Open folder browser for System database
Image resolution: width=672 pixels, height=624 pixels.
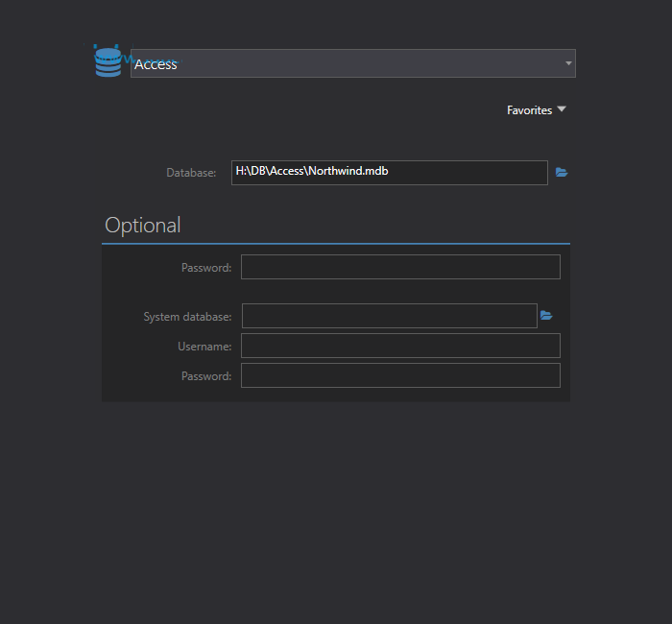[x=546, y=316]
